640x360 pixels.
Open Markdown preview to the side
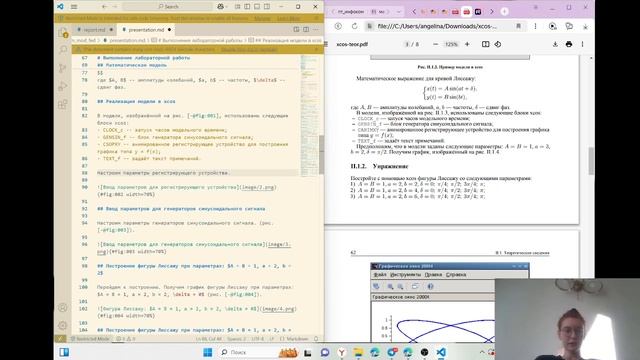296,29
